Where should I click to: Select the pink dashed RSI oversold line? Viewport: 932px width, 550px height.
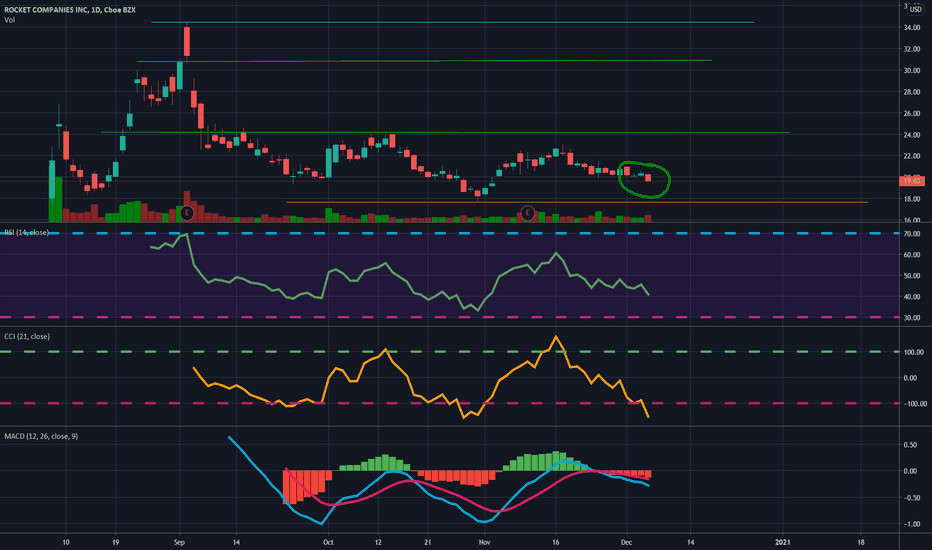coord(449,318)
